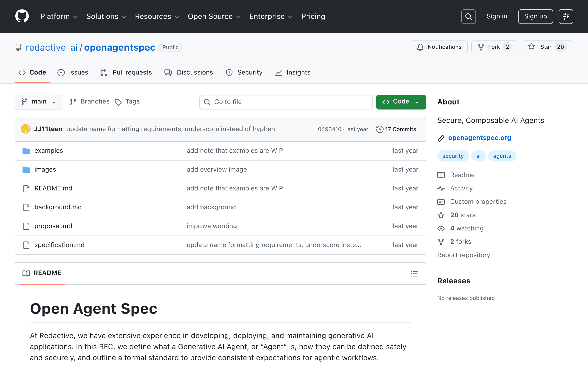
Task: Click the bell icon in Notifications
Action: click(x=420, y=47)
